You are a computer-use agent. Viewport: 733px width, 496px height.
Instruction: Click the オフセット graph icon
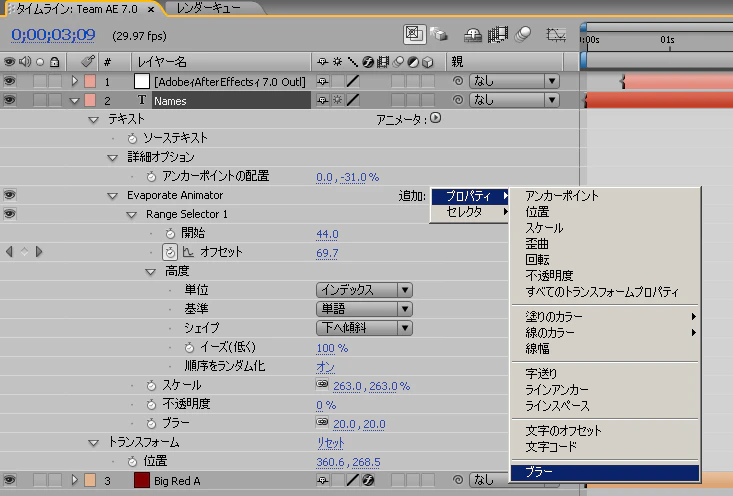tap(188, 252)
